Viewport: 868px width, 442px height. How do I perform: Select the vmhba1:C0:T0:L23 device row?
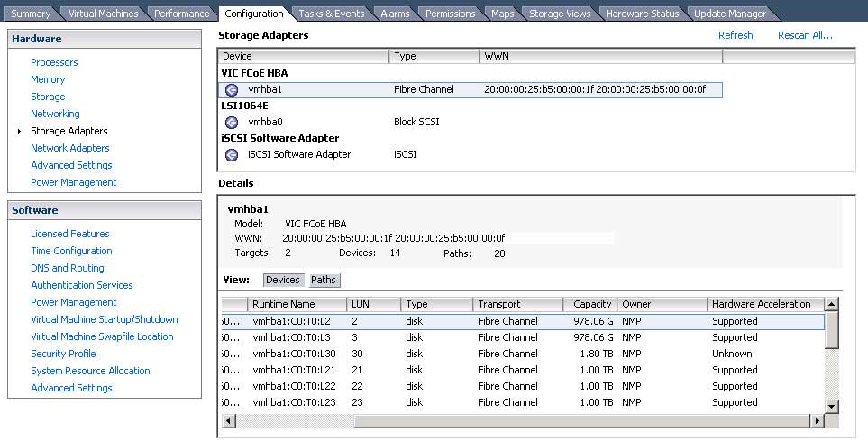[x=523, y=402]
